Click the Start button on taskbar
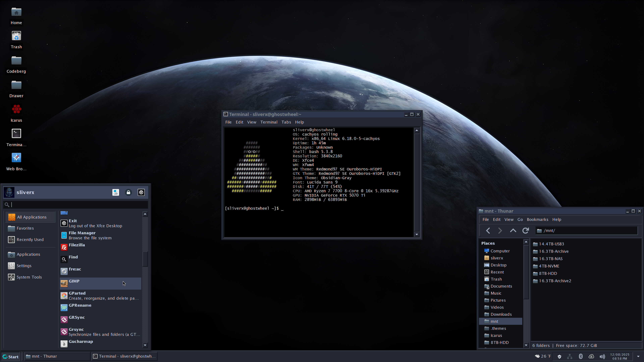 (11, 356)
